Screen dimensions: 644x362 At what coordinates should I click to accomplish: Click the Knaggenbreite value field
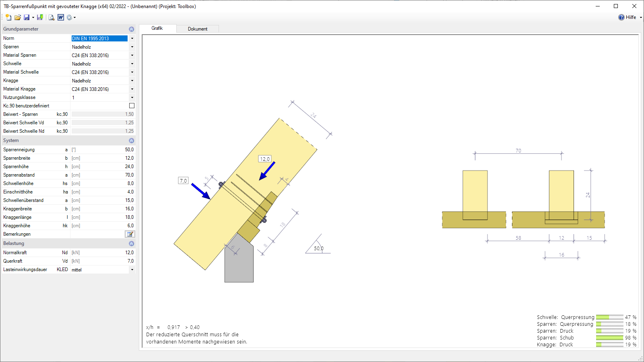[103, 209]
